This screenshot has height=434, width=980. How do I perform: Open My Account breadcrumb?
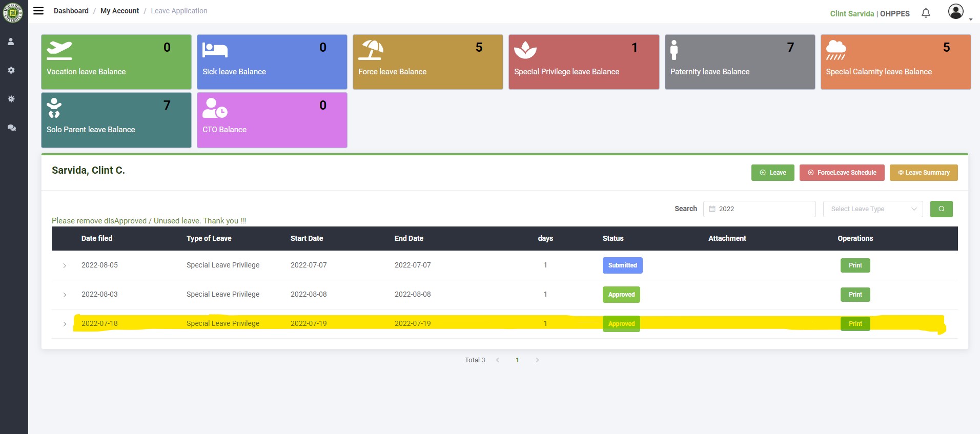[x=119, y=11]
